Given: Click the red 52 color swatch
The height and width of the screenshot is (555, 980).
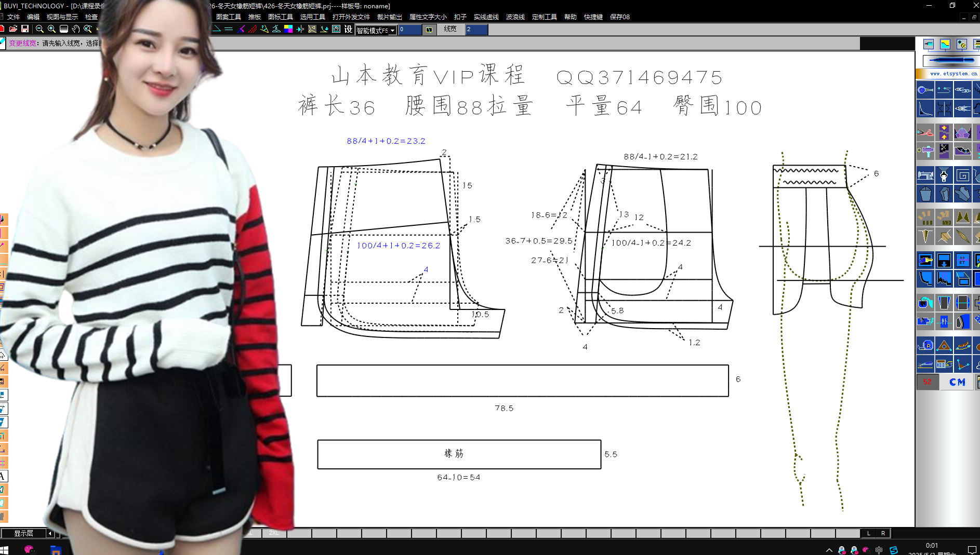Looking at the screenshot, I should pos(928,381).
